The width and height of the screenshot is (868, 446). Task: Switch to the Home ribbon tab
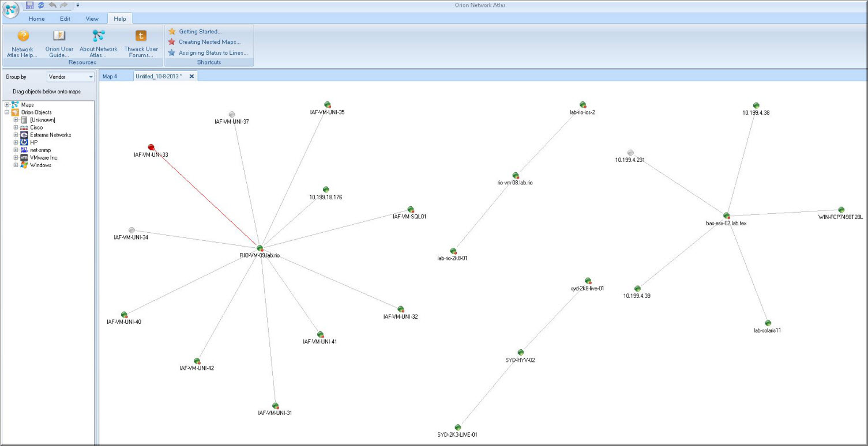pos(37,18)
